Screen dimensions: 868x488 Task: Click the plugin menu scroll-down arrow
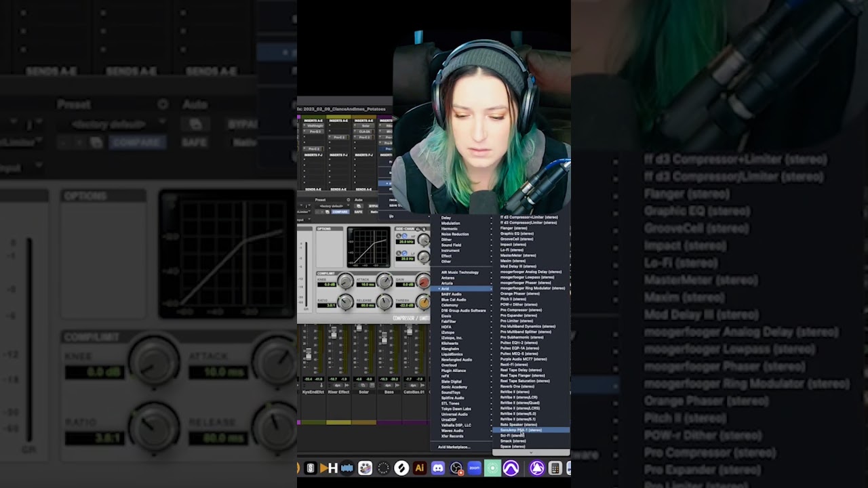click(531, 452)
